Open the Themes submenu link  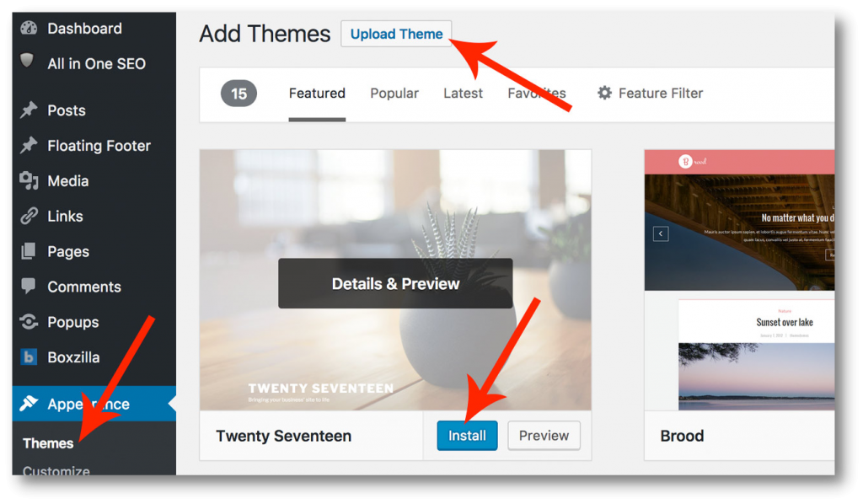[x=48, y=443]
